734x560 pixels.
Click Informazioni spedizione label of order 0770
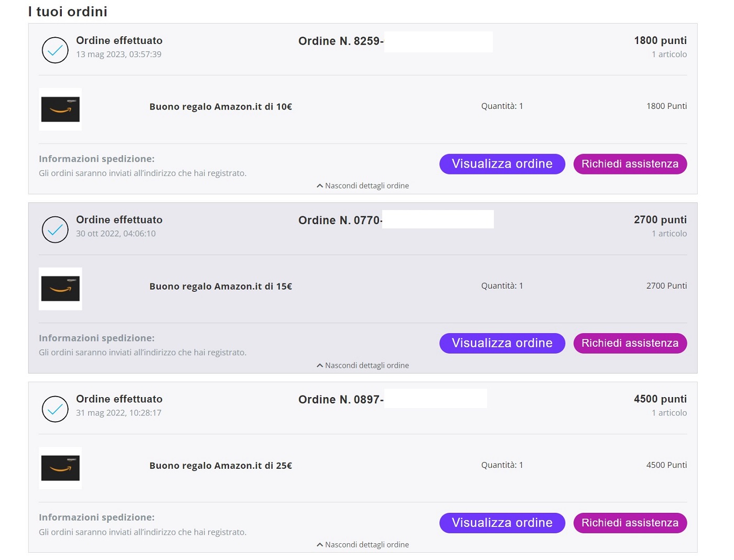click(96, 338)
